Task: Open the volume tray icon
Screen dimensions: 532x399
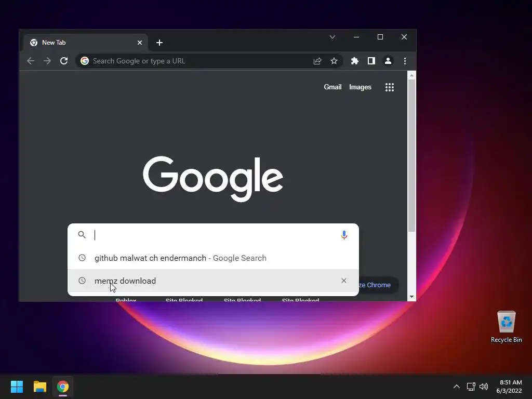Action: tap(484, 387)
